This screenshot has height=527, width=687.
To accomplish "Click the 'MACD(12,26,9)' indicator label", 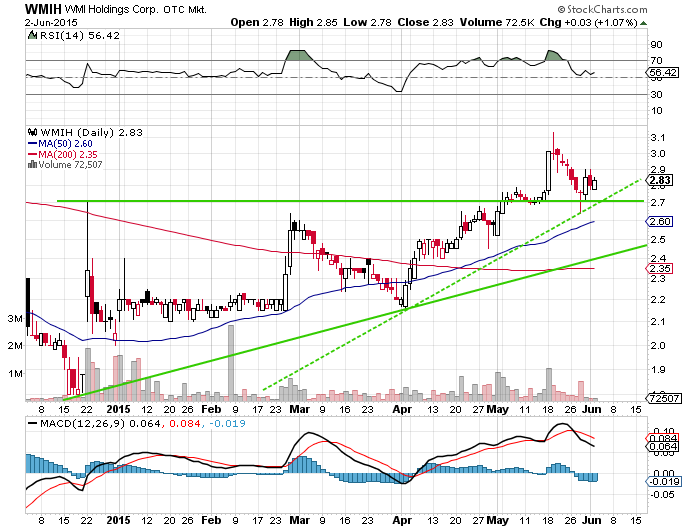I will [82, 424].
